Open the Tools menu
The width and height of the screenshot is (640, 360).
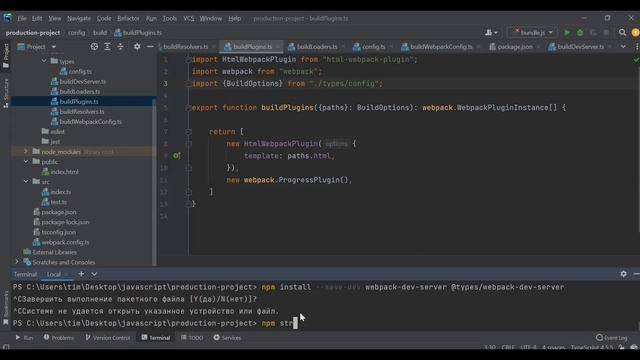click(x=169, y=18)
